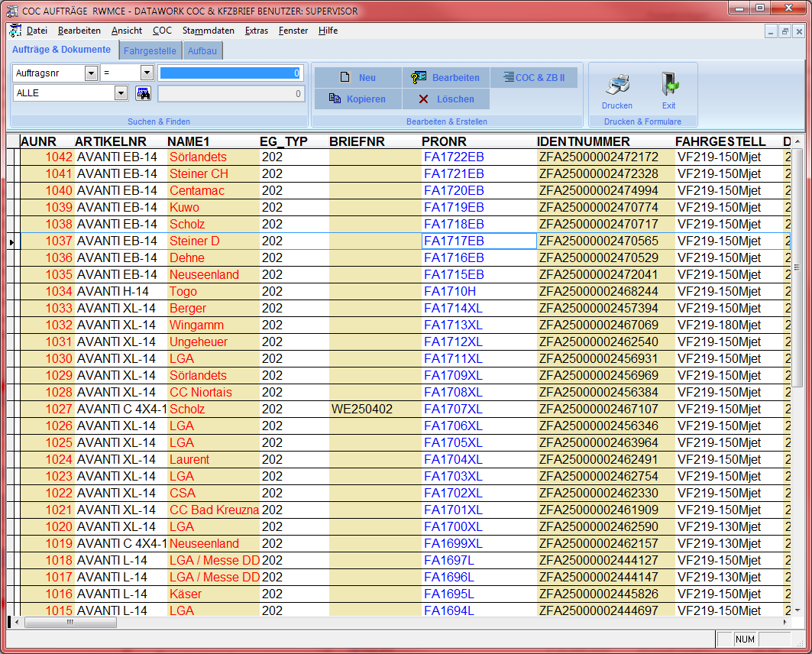Click the PRONR column header

tap(478, 141)
